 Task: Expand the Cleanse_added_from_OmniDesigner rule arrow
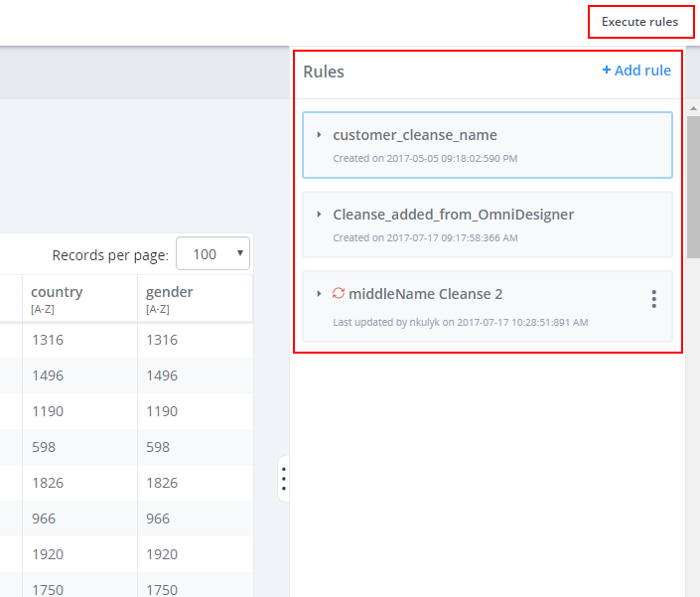click(319, 215)
